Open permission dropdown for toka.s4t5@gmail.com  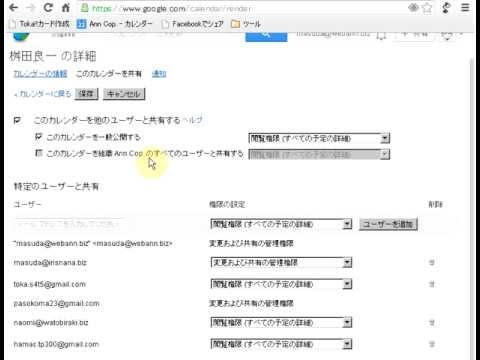coord(281,284)
